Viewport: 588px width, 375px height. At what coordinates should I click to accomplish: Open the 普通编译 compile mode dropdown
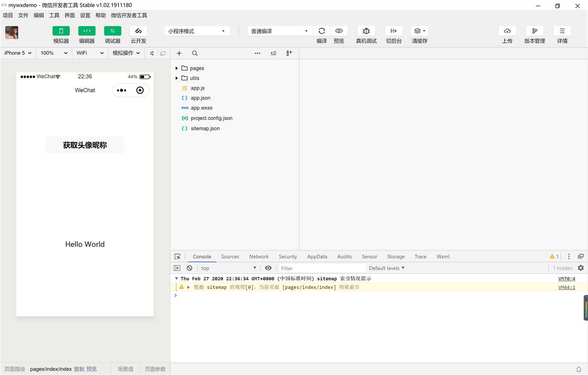[280, 31]
